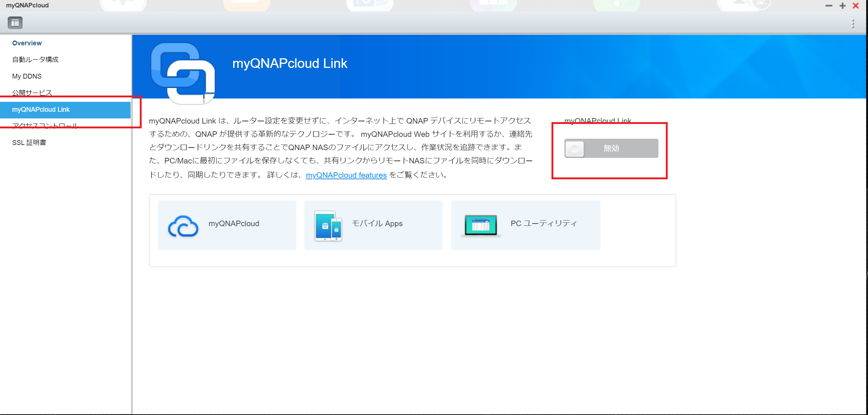Viewport: 868px width, 415px height.
Task: Select 自動ルータ構成 in the sidebar
Action: 35,59
